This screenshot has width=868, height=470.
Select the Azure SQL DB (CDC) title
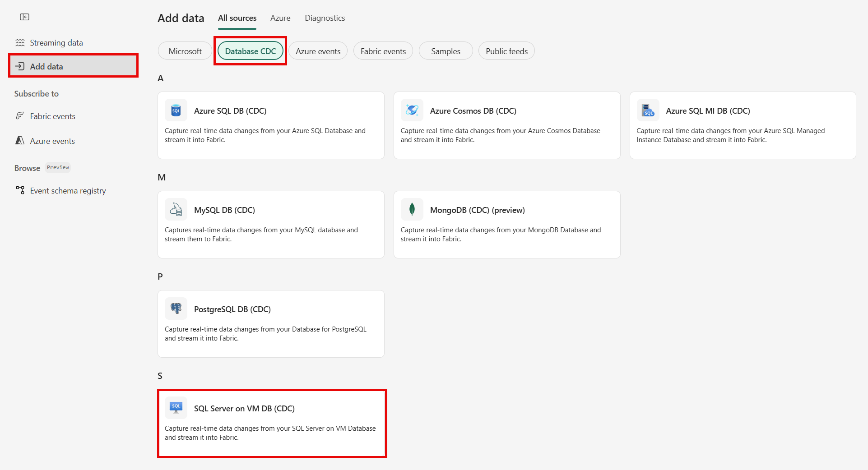[x=230, y=111]
